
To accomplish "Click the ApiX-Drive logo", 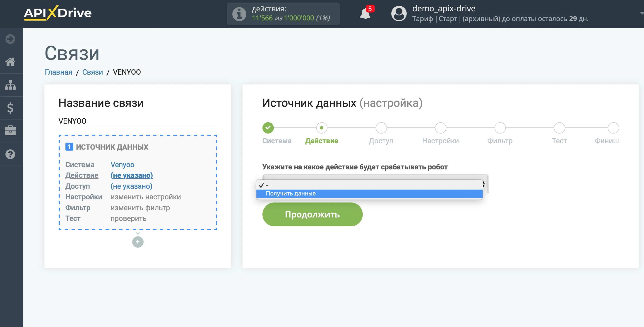I will tap(58, 13).
